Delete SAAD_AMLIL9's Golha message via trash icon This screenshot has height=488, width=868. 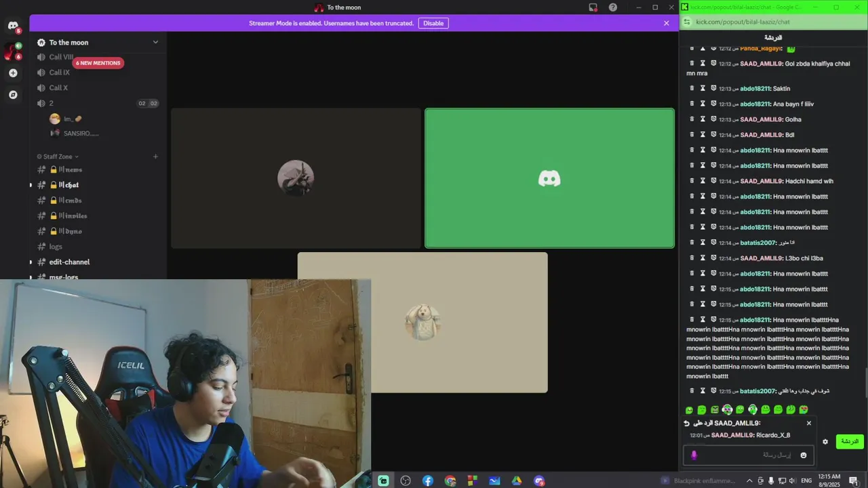coord(692,119)
